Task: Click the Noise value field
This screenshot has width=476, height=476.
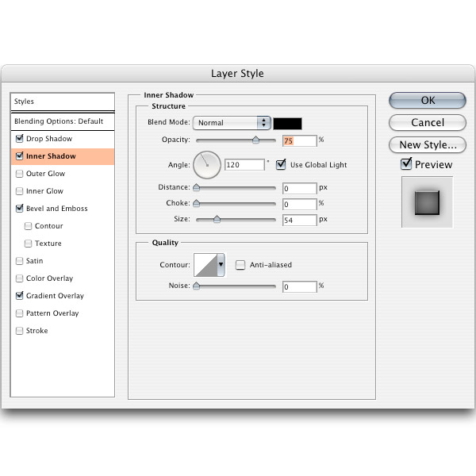Action: (300, 286)
